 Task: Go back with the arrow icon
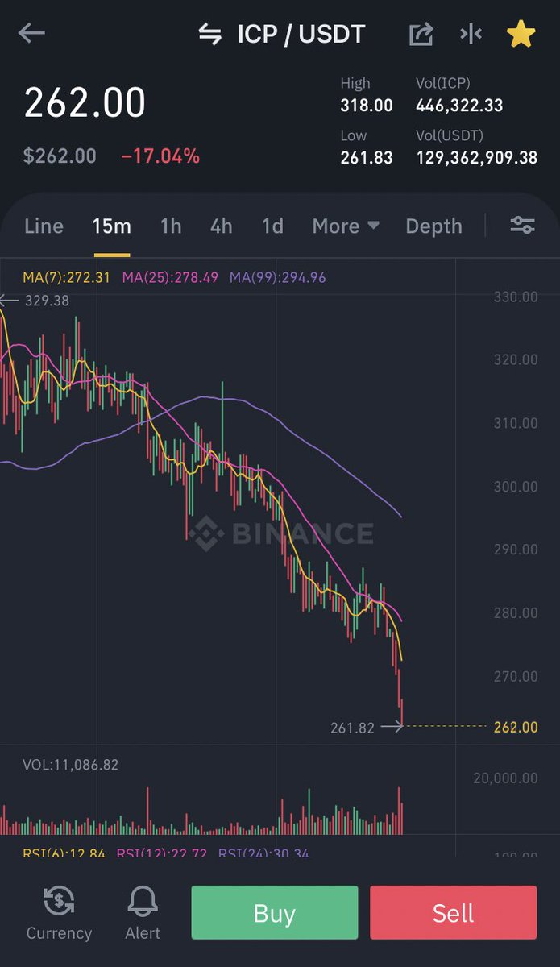[x=31, y=33]
